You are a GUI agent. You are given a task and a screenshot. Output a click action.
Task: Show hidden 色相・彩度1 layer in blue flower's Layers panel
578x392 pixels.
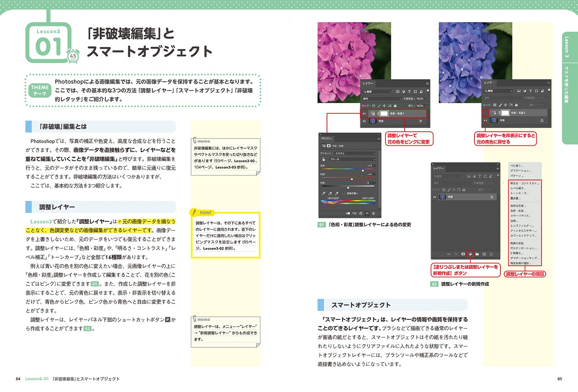click(485, 113)
